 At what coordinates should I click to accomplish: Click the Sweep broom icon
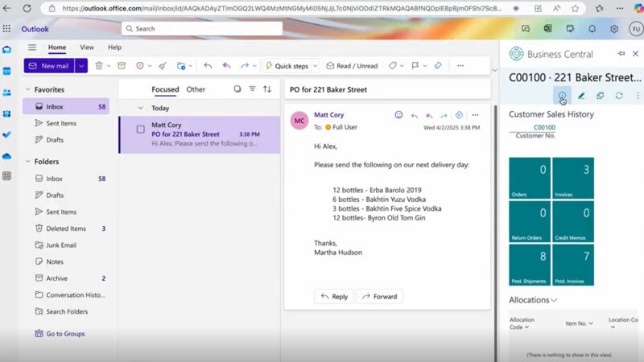click(x=163, y=66)
